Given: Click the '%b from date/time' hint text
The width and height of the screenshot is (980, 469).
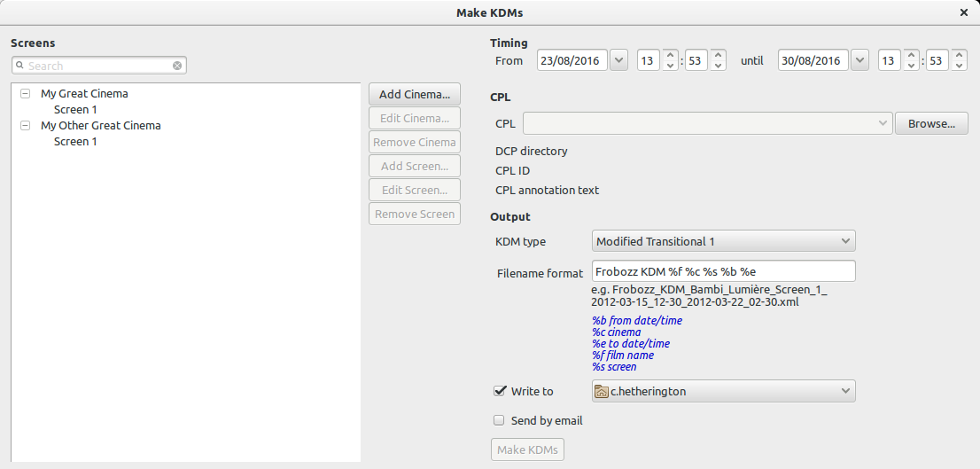Looking at the screenshot, I should click(x=637, y=320).
